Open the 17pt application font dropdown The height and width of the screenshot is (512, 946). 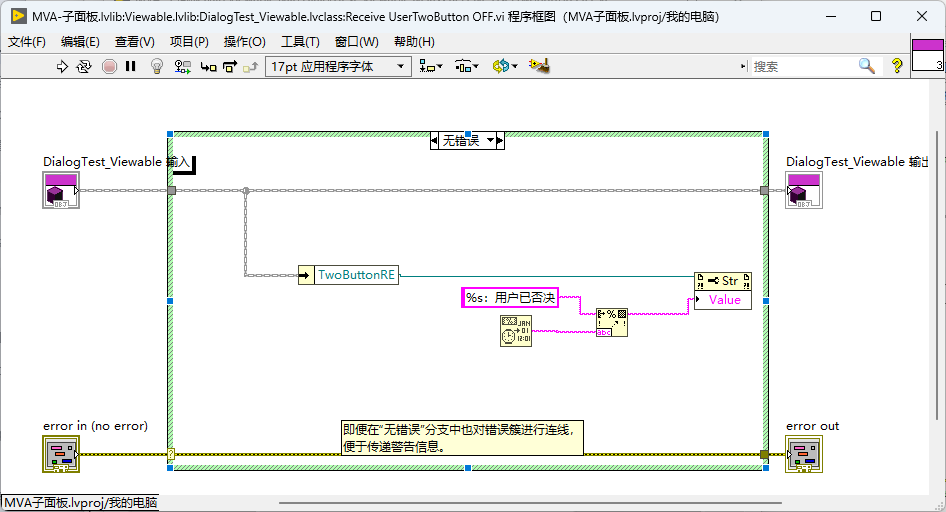(x=338, y=66)
